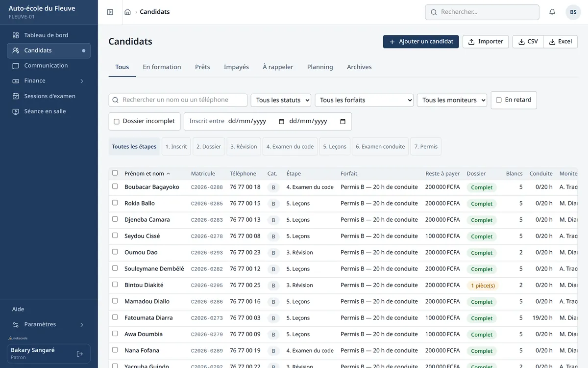Screen dimensions: 588x368
Task: Open the Tous les statuts dropdown
Action: pyautogui.click(x=281, y=100)
